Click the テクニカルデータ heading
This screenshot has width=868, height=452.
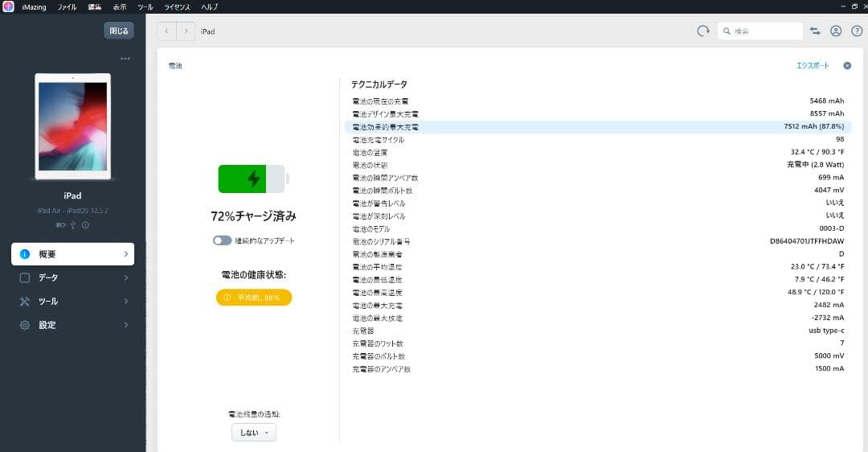click(379, 84)
